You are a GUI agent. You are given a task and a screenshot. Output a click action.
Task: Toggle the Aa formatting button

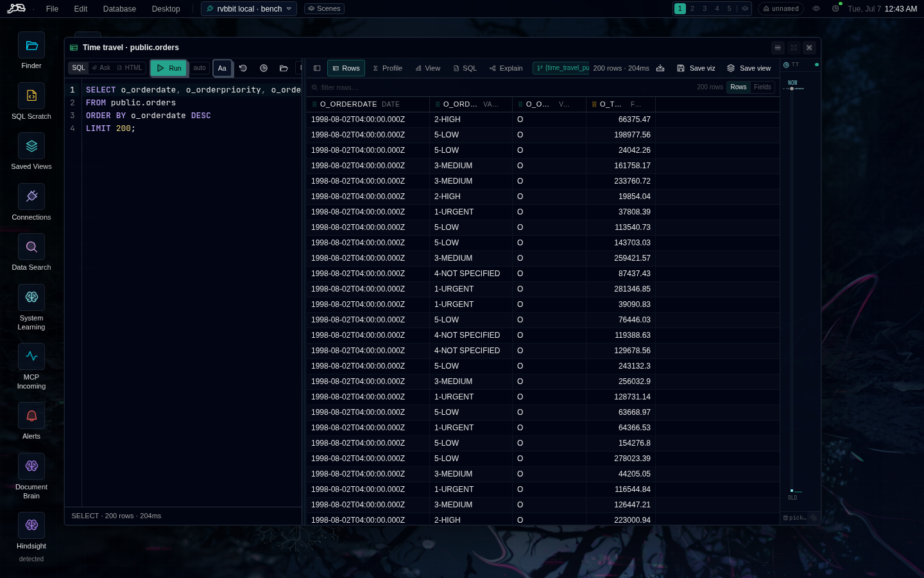coord(222,68)
